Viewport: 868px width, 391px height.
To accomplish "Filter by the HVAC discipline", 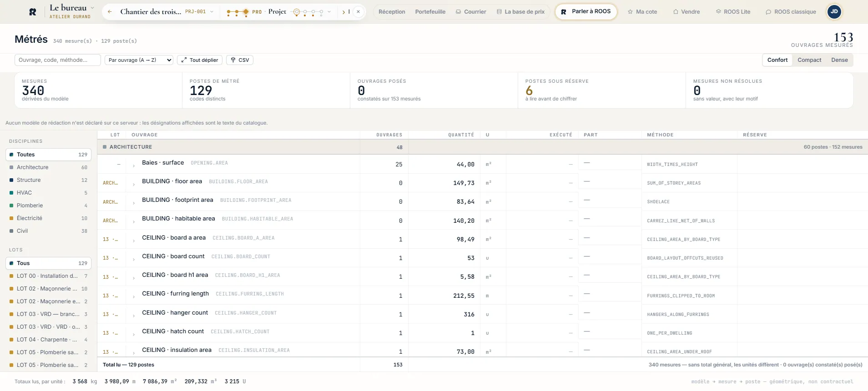I will 48,193.
